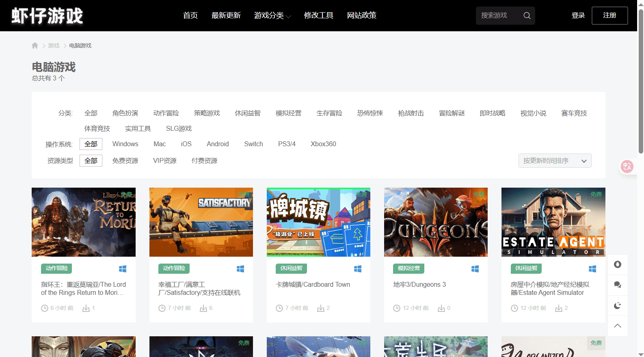Open the chat message sidebar icon
Screen dimensions: 644x357
618,285
